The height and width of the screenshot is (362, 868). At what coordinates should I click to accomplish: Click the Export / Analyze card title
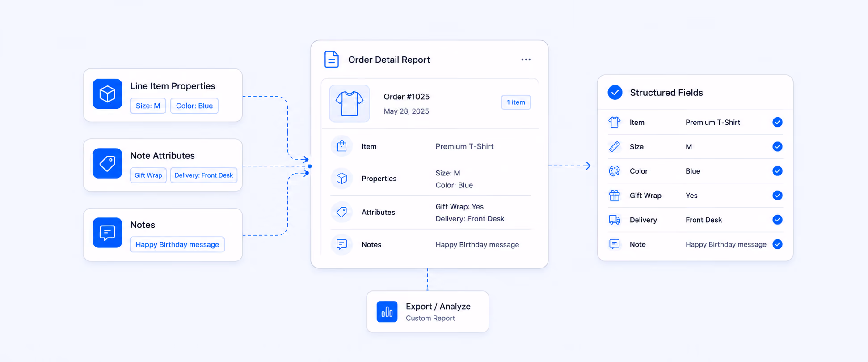[x=438, y=306]
